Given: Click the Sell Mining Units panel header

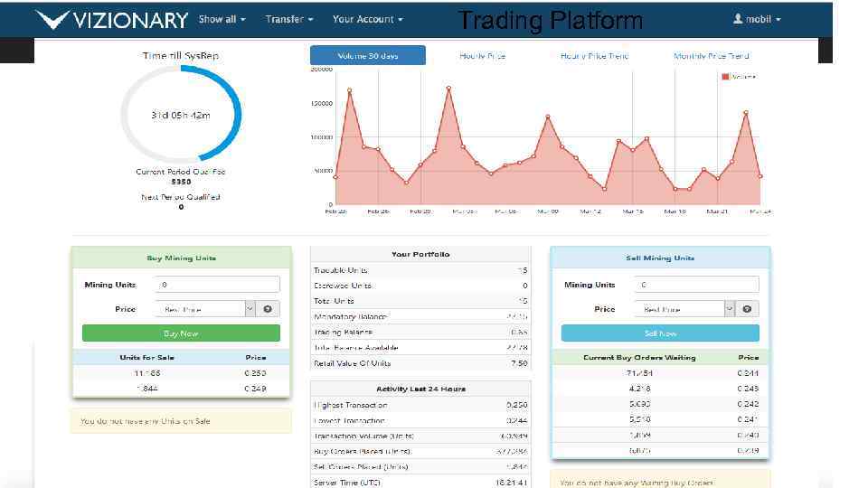Looking at the screenshot, I should [660, 258].
